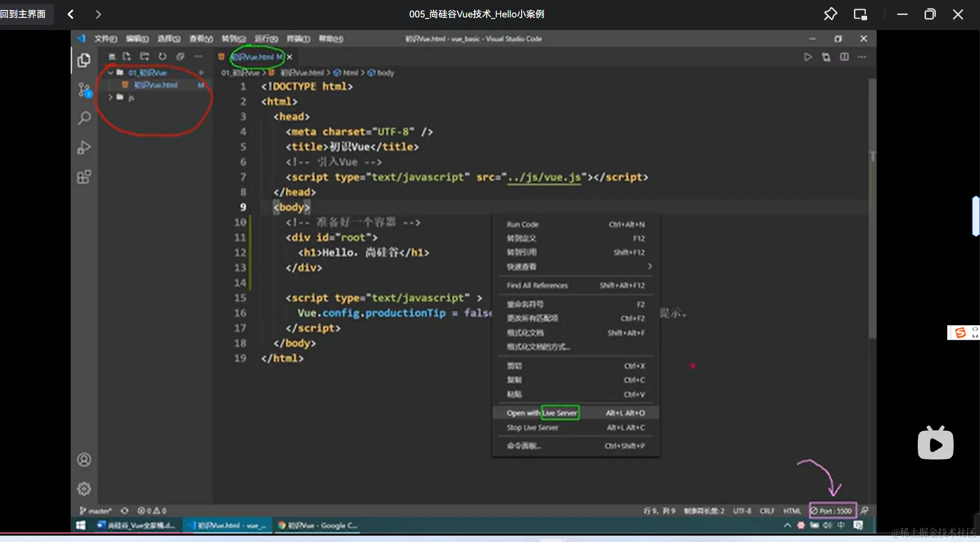This screenshot has width=980, height=542.
Task: Click the Run Code play icon in editor toolbar
Action: tap(808, 57)
